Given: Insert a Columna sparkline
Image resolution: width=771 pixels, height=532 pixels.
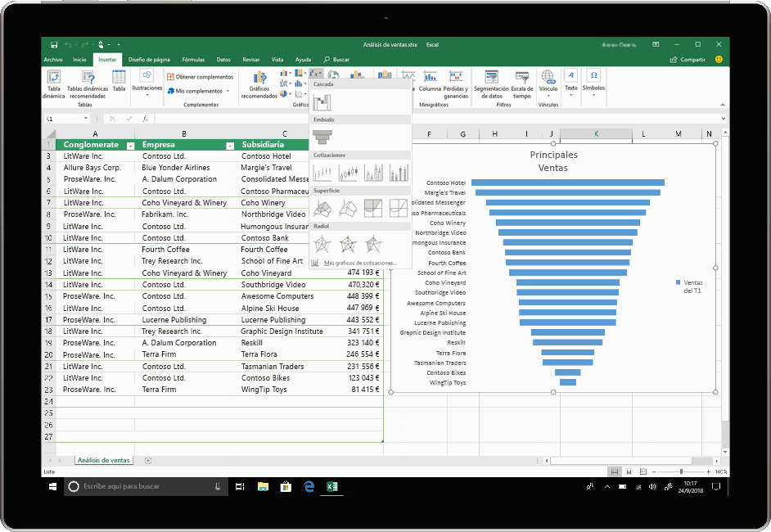Looking at the screenshot, I should pos(431,81).
